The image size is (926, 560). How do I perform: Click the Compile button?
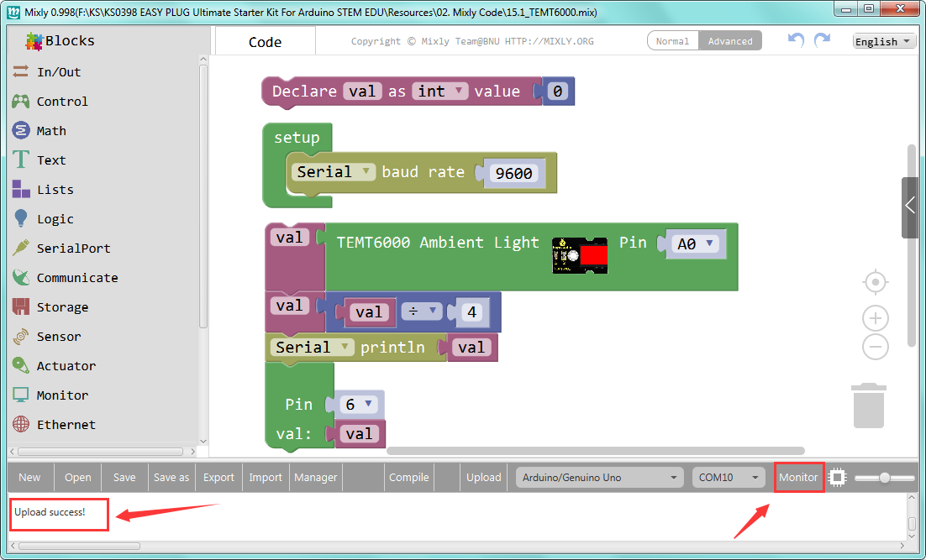pos(408,478)
